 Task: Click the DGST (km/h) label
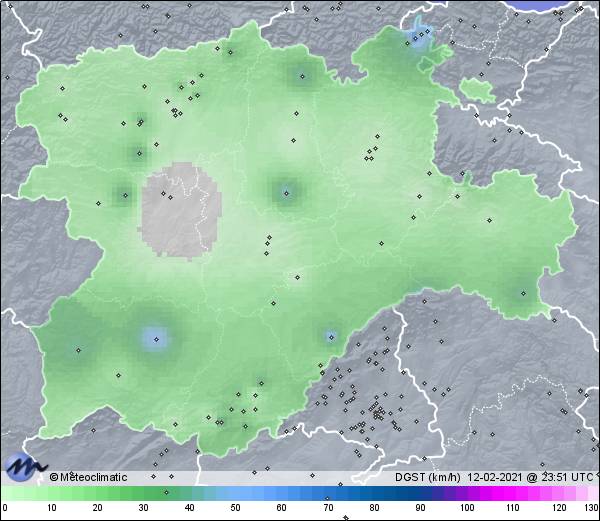[427, 477]
